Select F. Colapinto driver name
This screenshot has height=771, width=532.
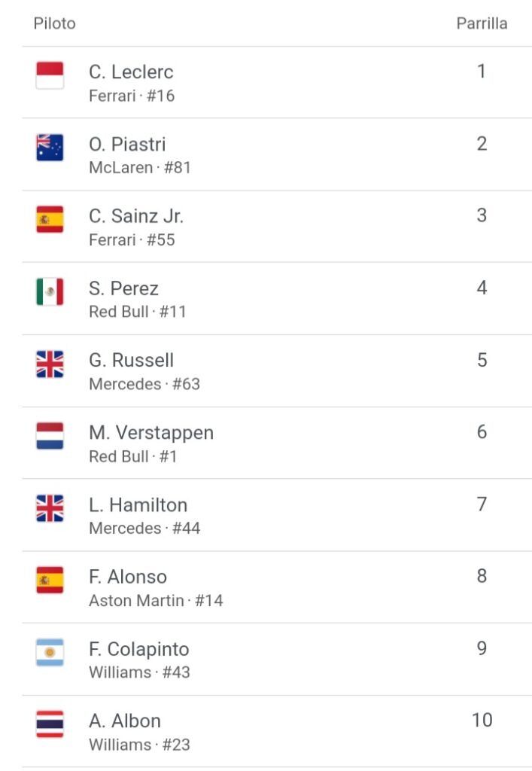pos(139,649)
